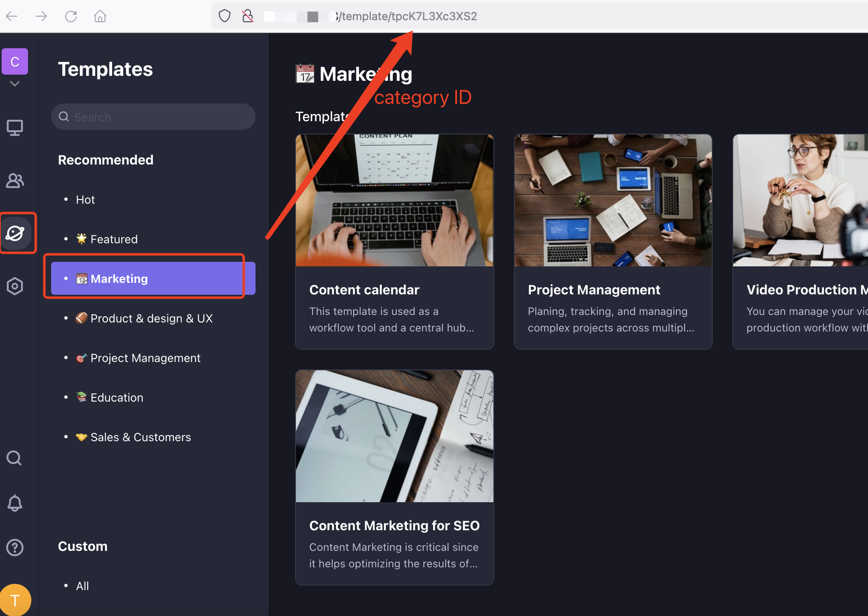868x616 pixels.
Task: Click the browser forward arrow
Action: [x=41, y=16]
